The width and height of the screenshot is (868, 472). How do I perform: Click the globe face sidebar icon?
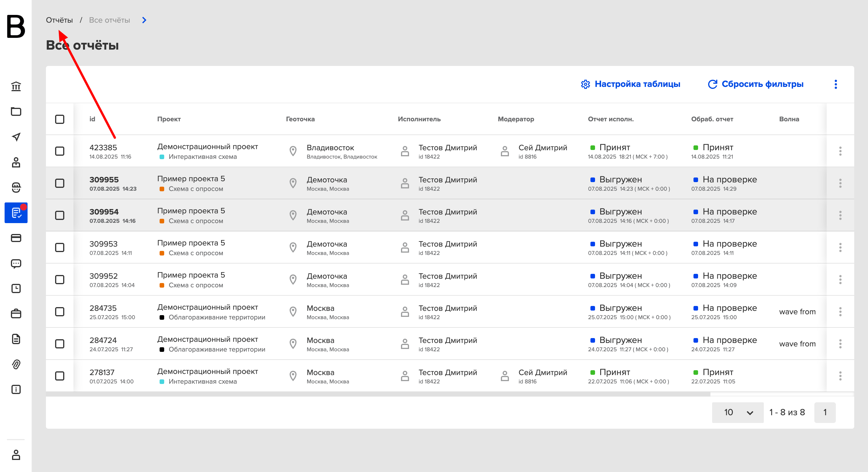coord(16,188)
